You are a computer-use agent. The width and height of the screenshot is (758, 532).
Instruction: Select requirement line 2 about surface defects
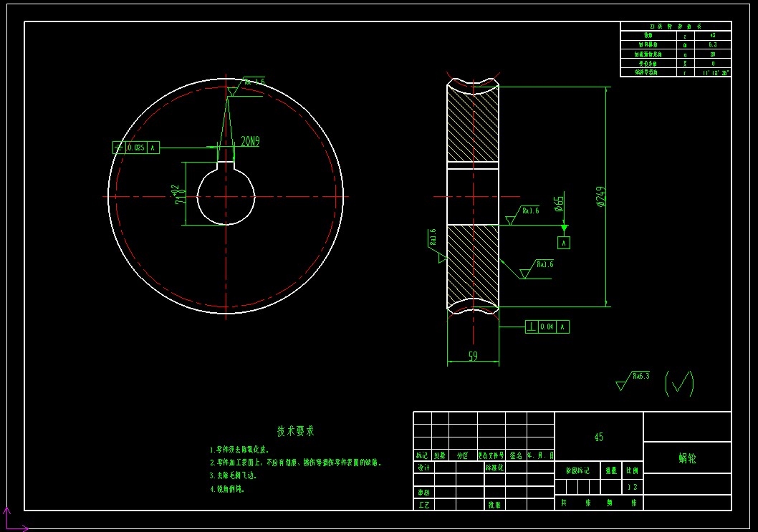[x=295, y=463]
